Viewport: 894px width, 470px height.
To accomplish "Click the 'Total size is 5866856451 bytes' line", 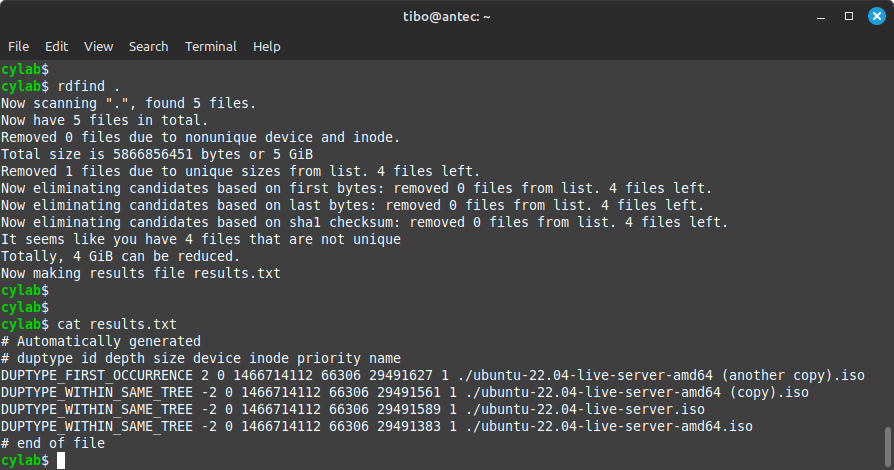I will pyautogui.click(x=157, y=154).
